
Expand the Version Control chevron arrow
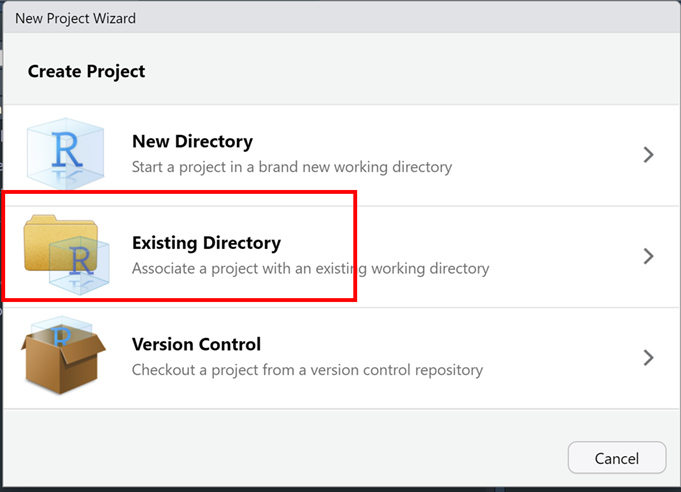click(648, 357)
